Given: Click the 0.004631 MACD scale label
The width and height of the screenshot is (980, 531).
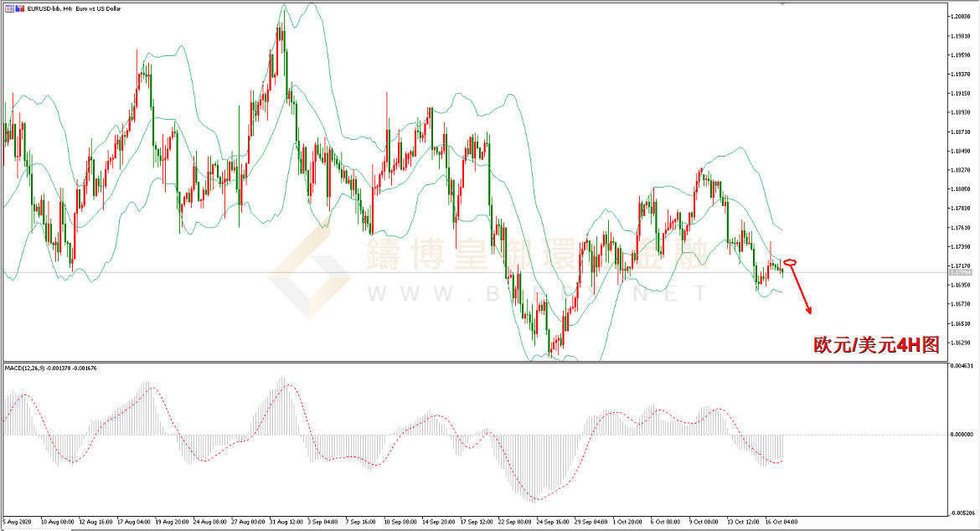Looking at the screenshot, I should tap(962, 366).
